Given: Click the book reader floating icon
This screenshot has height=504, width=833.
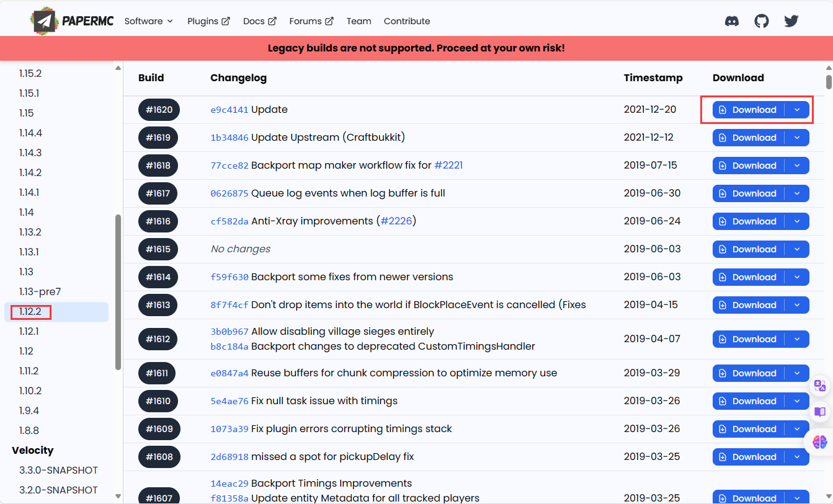Looking at the screenshot, I should pyautogui.click(x=820, y=412).
